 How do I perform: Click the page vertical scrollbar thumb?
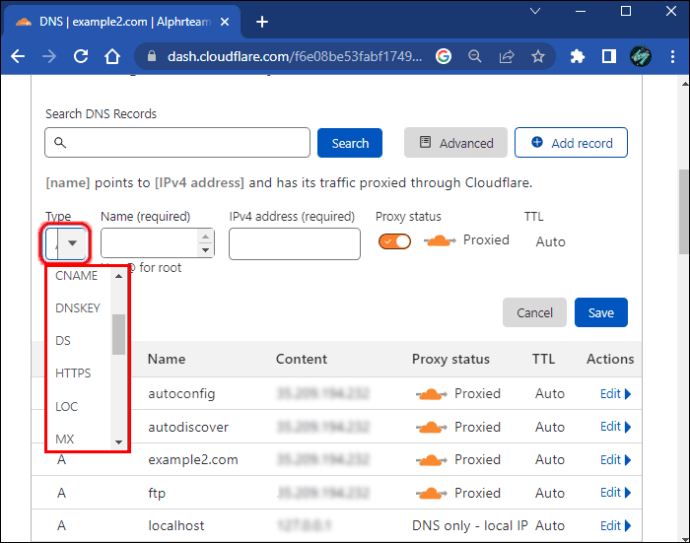click(684, 211)
